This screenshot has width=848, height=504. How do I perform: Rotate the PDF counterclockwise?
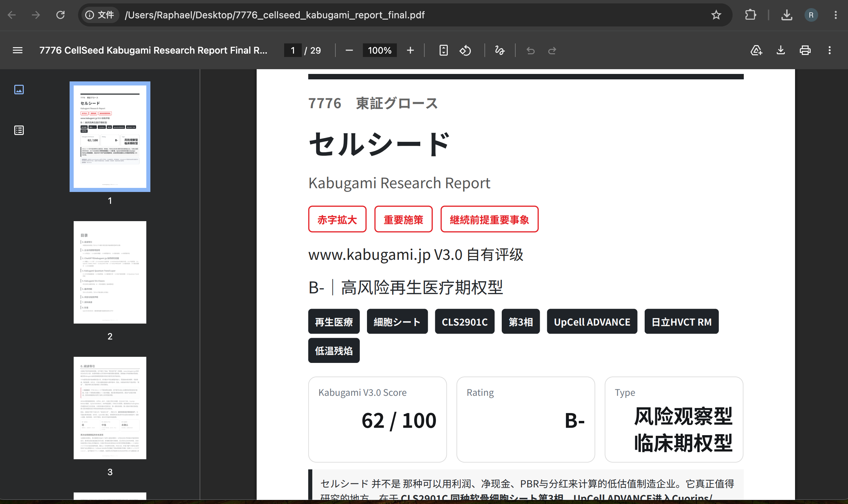pyautogui.click(x=465, y=50)
